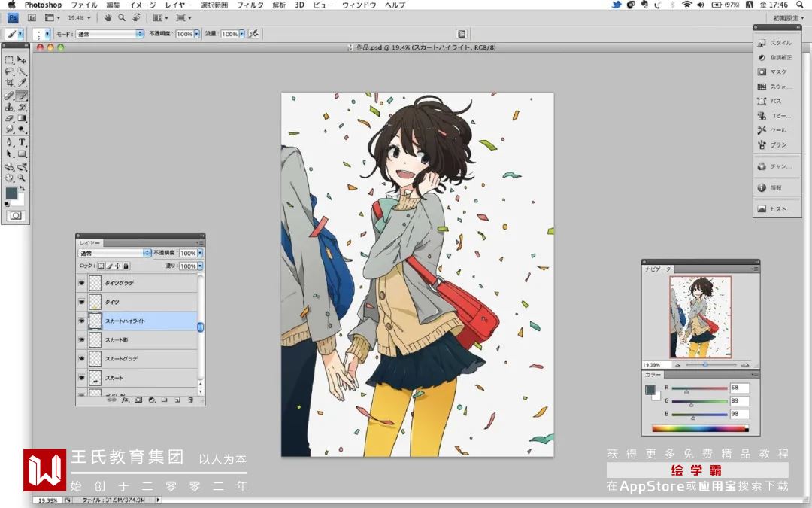Screen dimensions: 812x508
Task: Open 不透明度 dropdown arrow in options bar
Action: click(197, 34)
